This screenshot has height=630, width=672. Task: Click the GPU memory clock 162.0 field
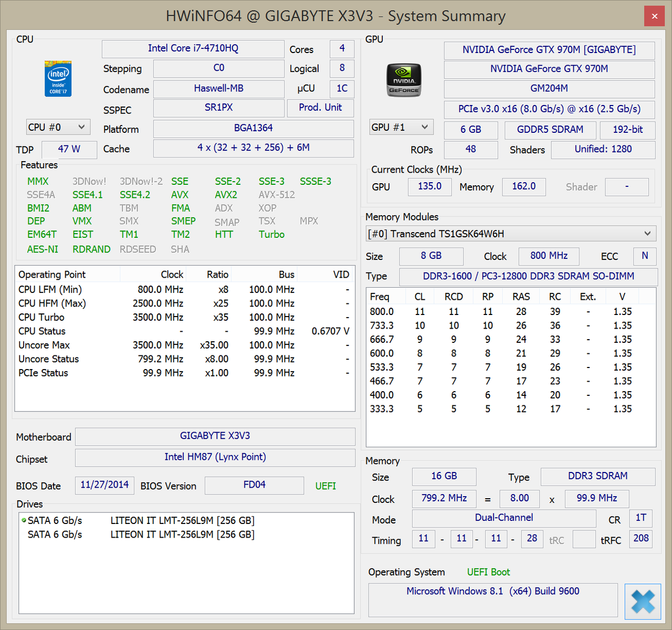(523, 186)
